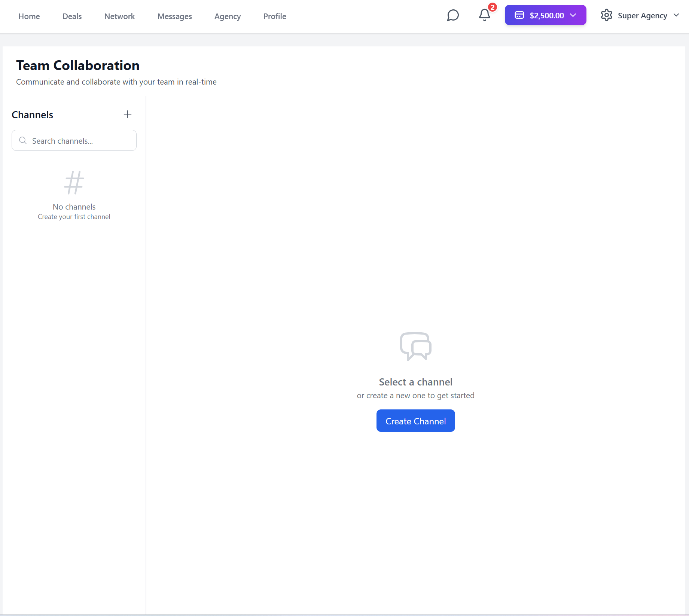Screen dimensions: 689x616
Task: Go to the Home menu item
Action: coord(29,16)
